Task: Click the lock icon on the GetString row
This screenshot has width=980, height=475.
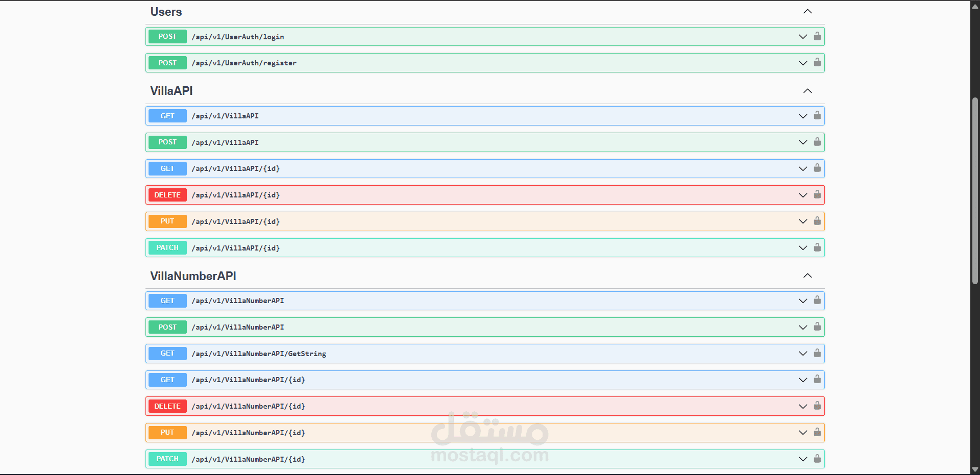Action: (817, 353)
